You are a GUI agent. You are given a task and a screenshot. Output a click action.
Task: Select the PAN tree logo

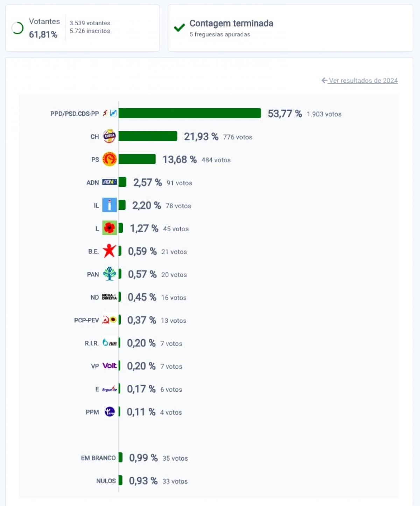(x=109, y=274)
